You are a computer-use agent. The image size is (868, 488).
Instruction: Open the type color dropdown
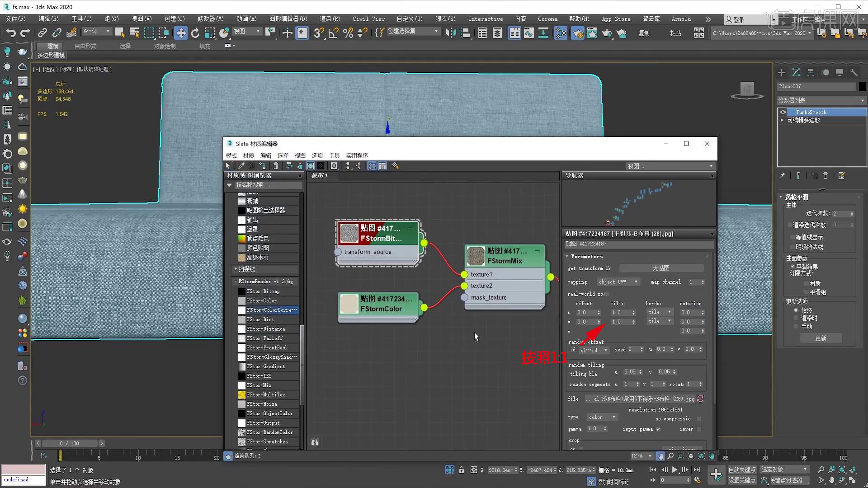tap(602, 417)
